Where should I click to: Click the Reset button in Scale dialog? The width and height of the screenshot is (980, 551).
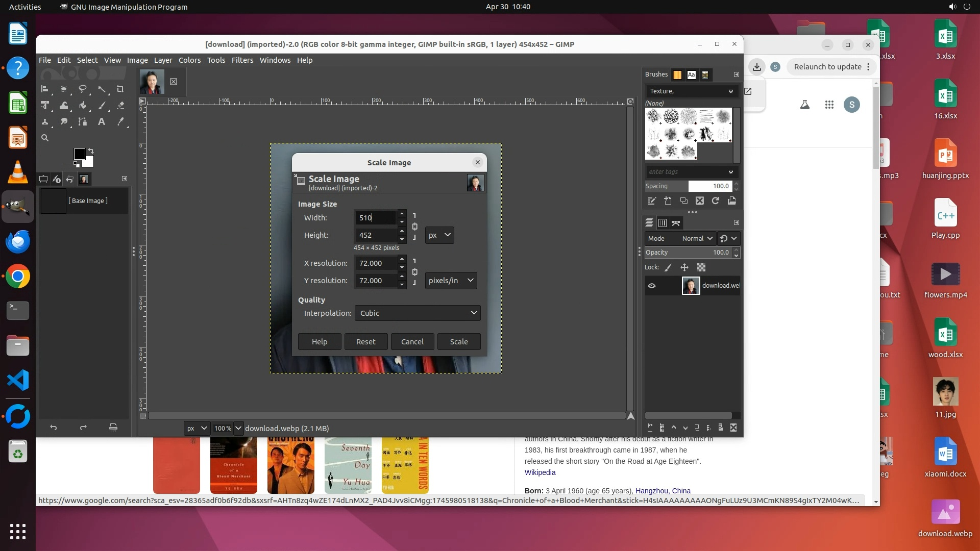point(365,342)
